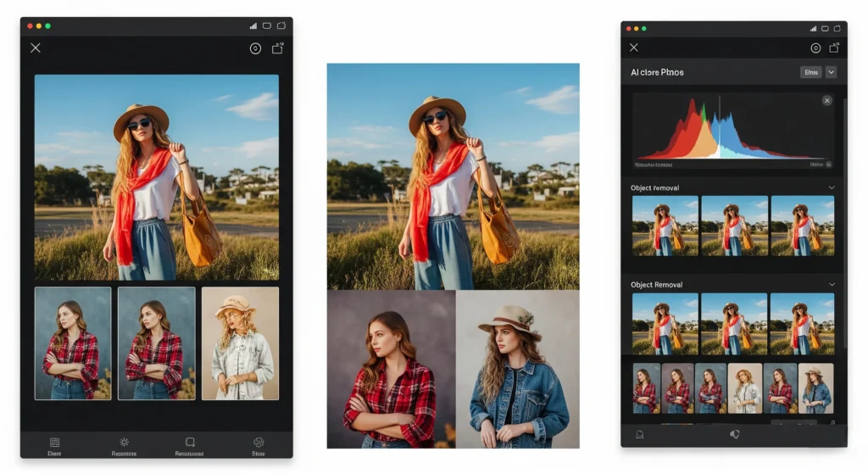Image resolution: width=868 pixels, height=474 pixels.
Task: Select middle plaid-shirt thumbnail in left window
Action: tap(157, 343)
